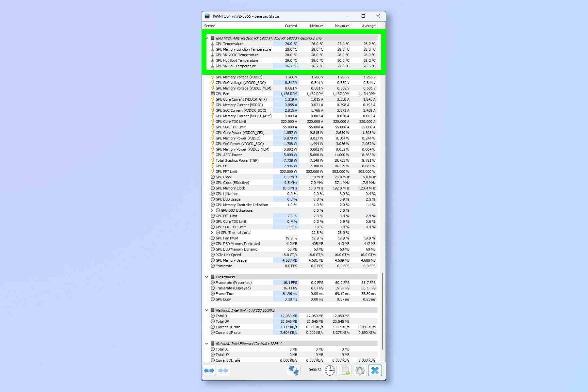
Task: Select the GPU VR SoC Temperature row
Action: pyautogui.click(x=294, y=66)
